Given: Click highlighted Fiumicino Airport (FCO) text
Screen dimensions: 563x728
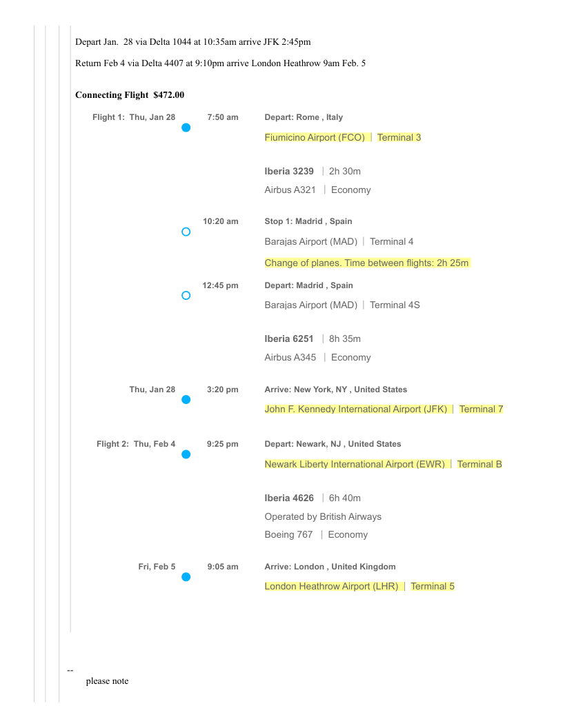Looking at the screenshot, I should click(x=315, y=138).
